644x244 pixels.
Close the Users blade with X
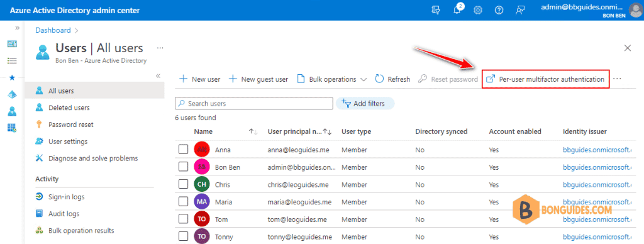pyautogui.click(x=628, y=48)
